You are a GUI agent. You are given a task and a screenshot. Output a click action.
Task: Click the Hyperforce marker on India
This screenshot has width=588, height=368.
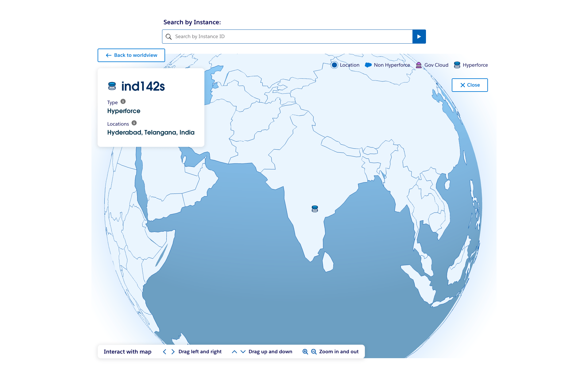click(315, 209)
